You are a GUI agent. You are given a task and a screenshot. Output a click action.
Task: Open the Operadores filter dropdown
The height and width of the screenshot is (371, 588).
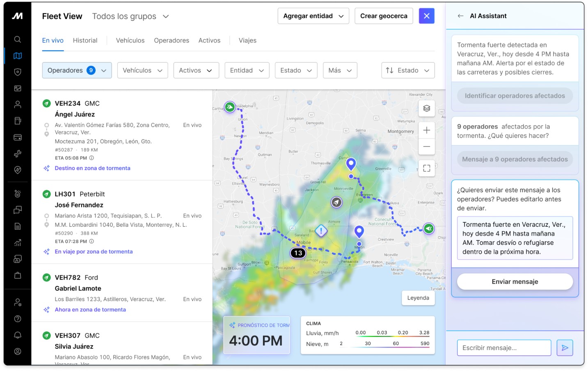click(x=77, y=70)
